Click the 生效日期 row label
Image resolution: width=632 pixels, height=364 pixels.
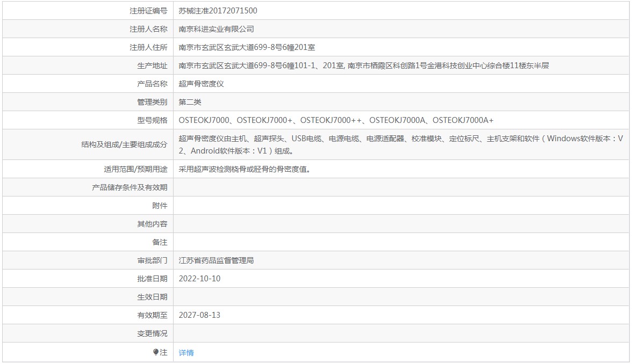pyautogui.click(x=152, y=297)
